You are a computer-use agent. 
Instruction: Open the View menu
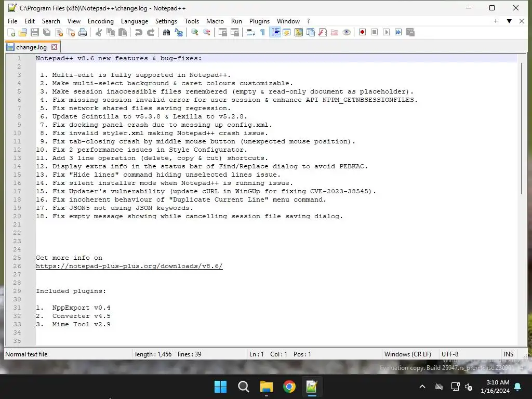coord(74,21)
